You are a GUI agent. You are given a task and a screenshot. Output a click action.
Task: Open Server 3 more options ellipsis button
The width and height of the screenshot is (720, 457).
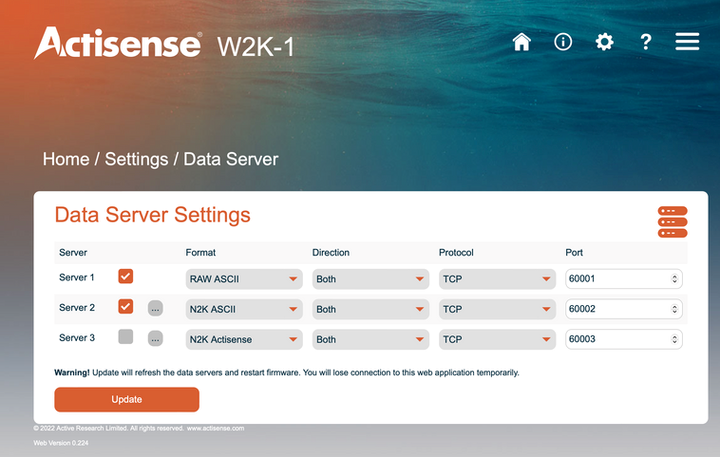coord(155,339)
